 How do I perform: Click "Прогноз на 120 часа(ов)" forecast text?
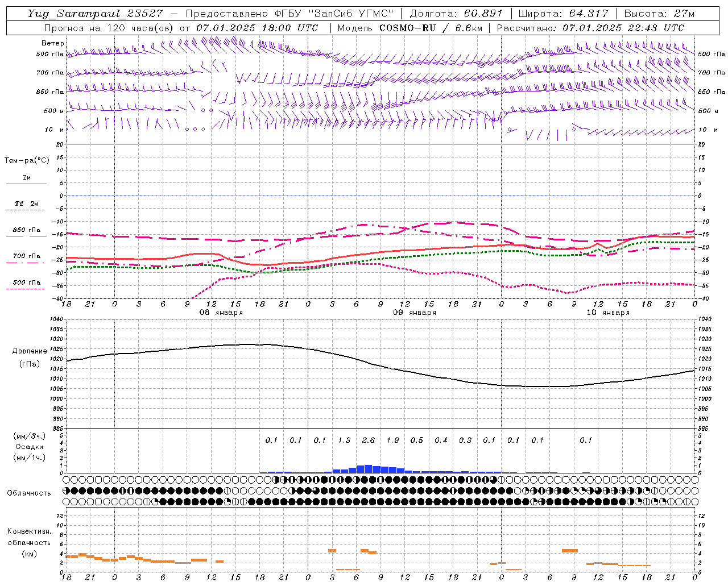[109, 28]
